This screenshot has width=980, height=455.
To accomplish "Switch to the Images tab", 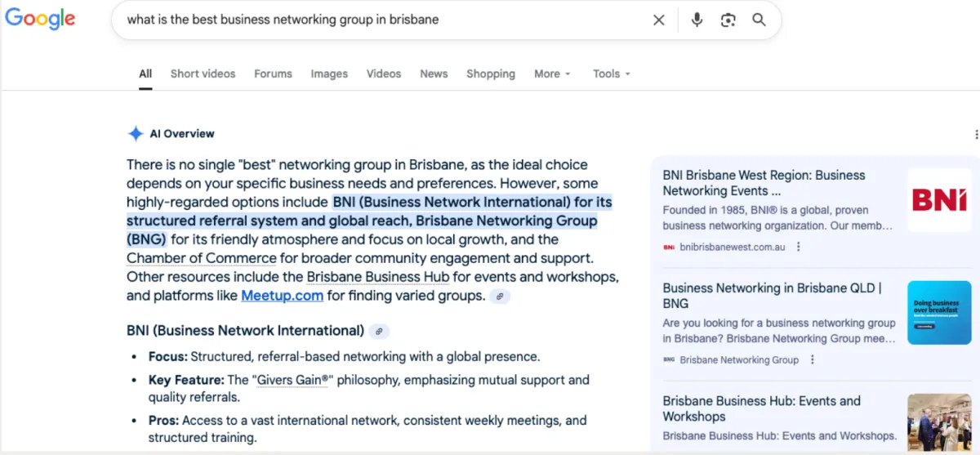I will click(x=329, y=74).
